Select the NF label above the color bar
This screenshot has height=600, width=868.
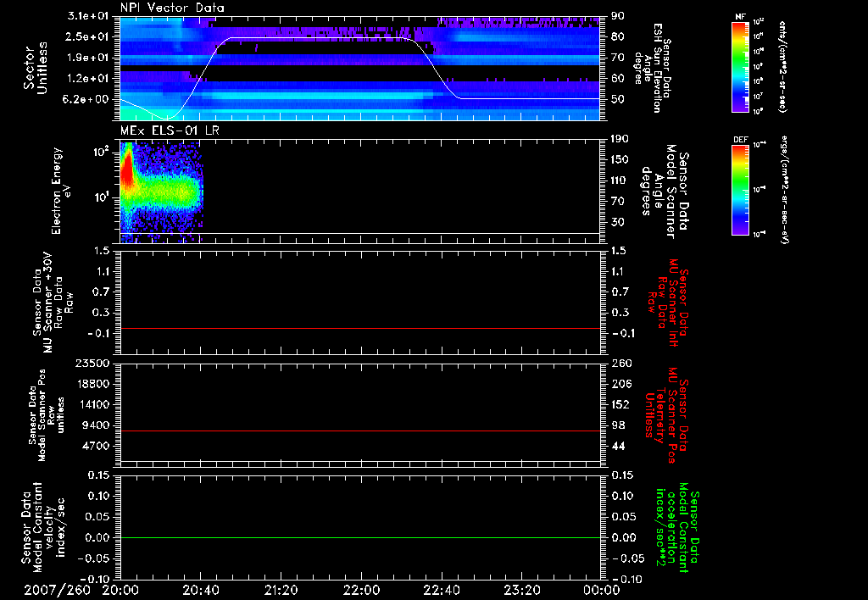[x=740, y=17]
